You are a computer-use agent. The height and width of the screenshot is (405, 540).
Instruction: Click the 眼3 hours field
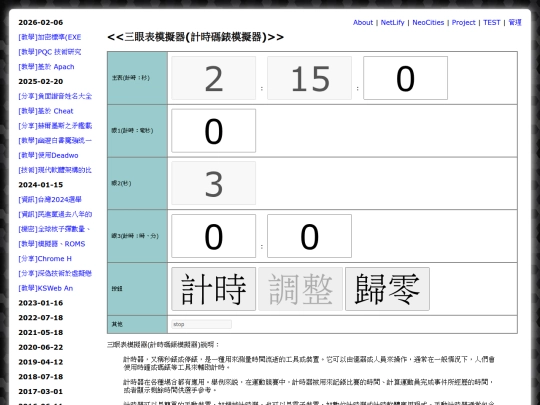214,236
